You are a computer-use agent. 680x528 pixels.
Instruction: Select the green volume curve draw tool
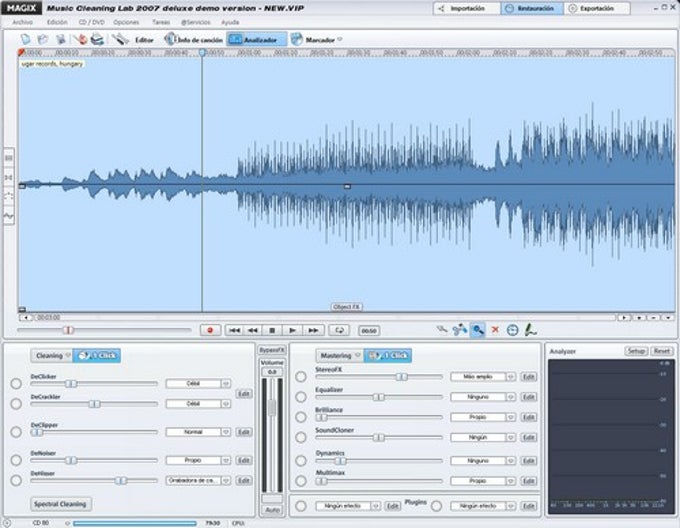[530, 330]
